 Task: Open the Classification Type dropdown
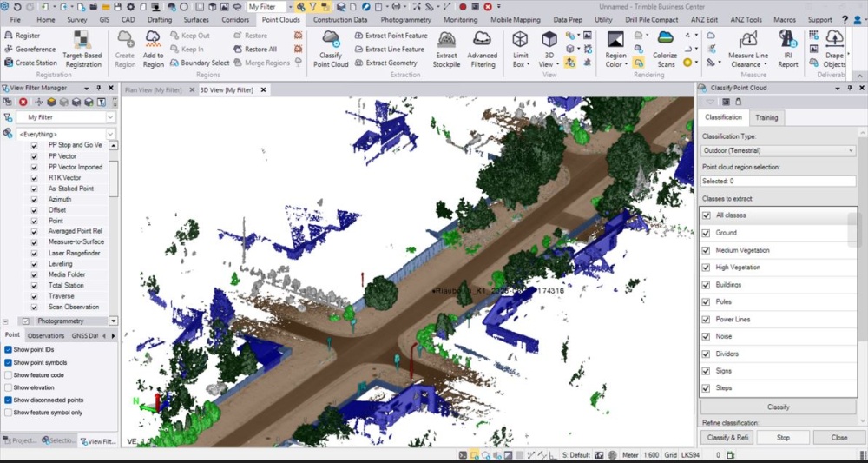click(x=778, y=150)
